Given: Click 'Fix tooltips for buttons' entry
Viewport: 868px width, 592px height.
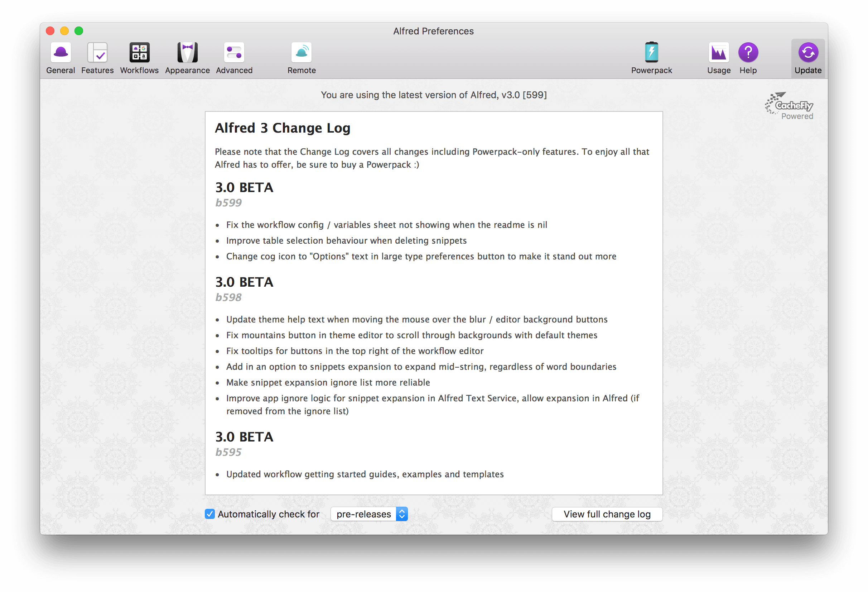Looking at the screenshot, I should coord(355,350).
